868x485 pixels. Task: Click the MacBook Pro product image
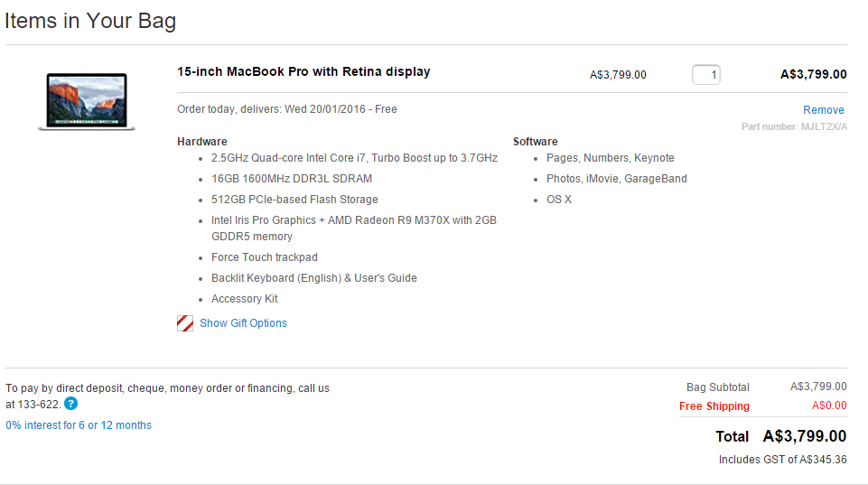87,102
